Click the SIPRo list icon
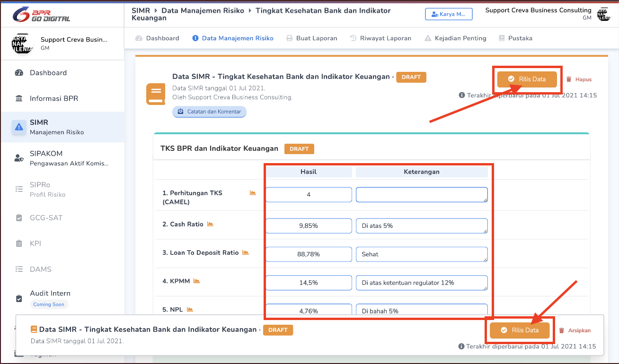Image resolution: width=619 pixels, height=364 pixels. pos(19,189)
